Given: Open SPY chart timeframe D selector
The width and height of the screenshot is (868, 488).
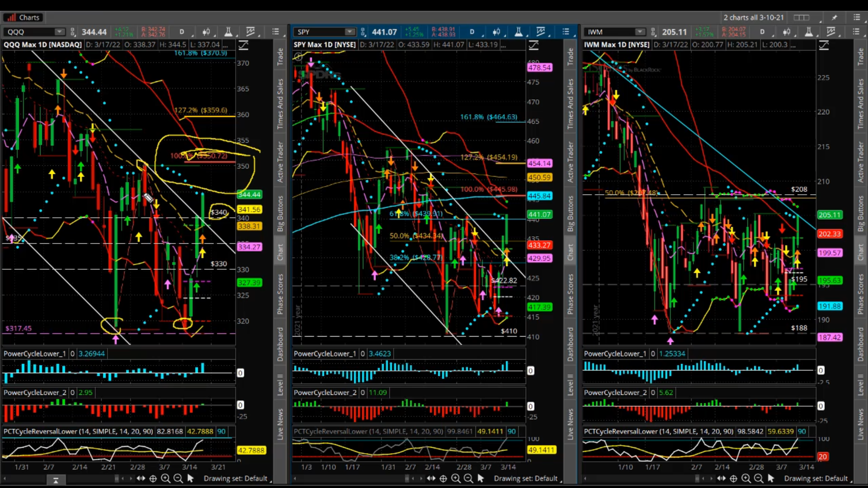Looking at the screenshot, I should pyautogui.click(x=472, y=32).
